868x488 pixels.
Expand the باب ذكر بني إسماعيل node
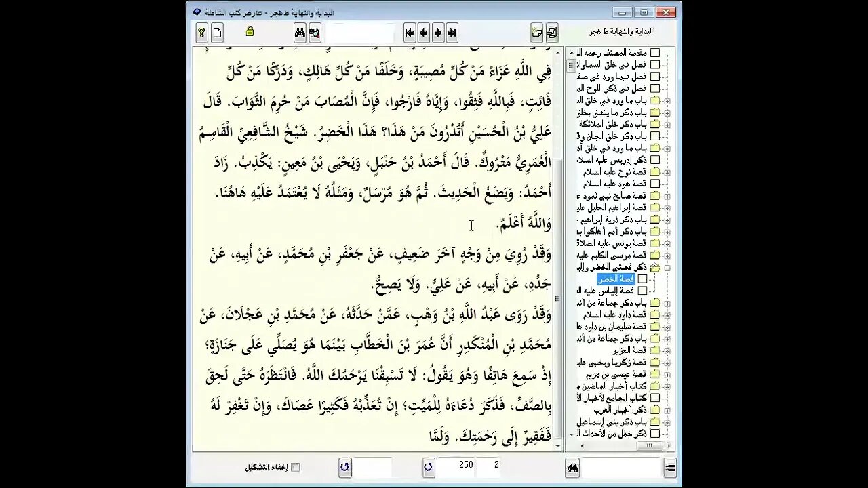point(667,422)
